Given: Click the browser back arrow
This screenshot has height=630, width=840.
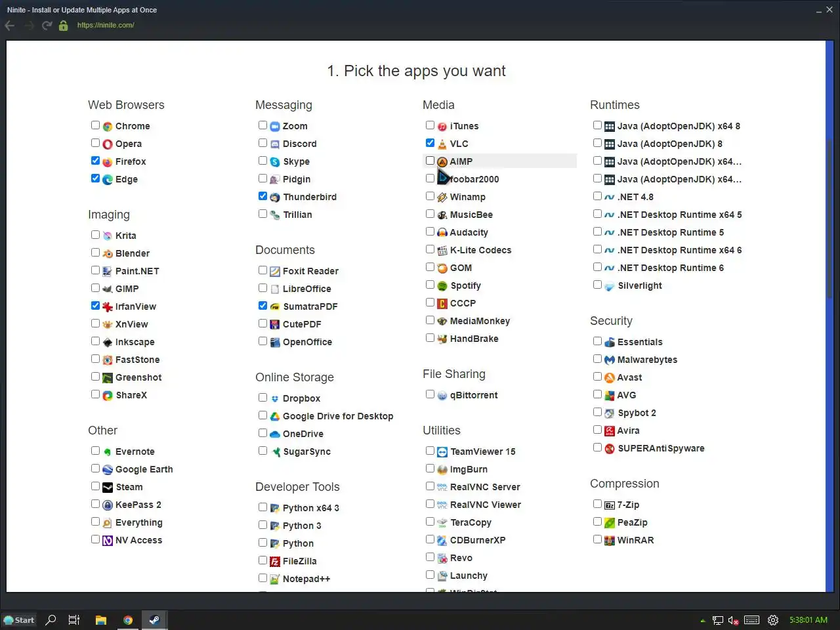Looking at the screenshot, I should tap(10, 26).
